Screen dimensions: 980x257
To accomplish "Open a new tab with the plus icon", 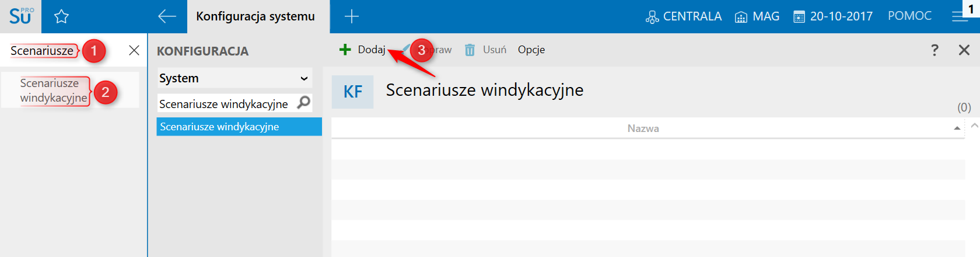I will point(351,16).
